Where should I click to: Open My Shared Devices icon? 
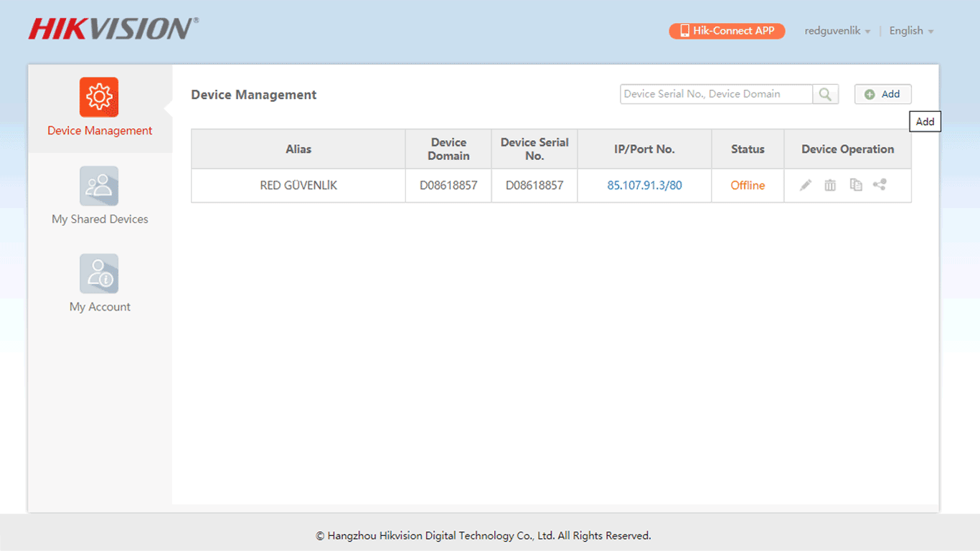(x=99, y=186)
